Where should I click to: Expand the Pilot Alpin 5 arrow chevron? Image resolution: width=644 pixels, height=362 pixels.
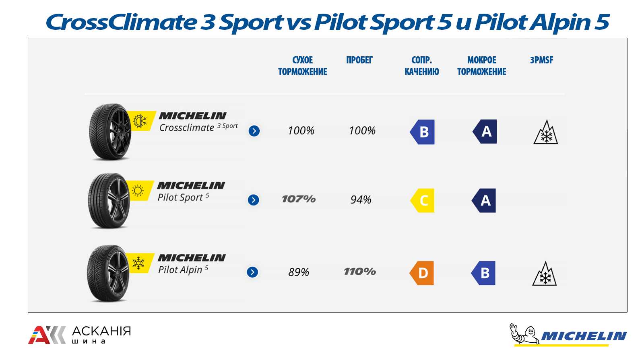252,272
